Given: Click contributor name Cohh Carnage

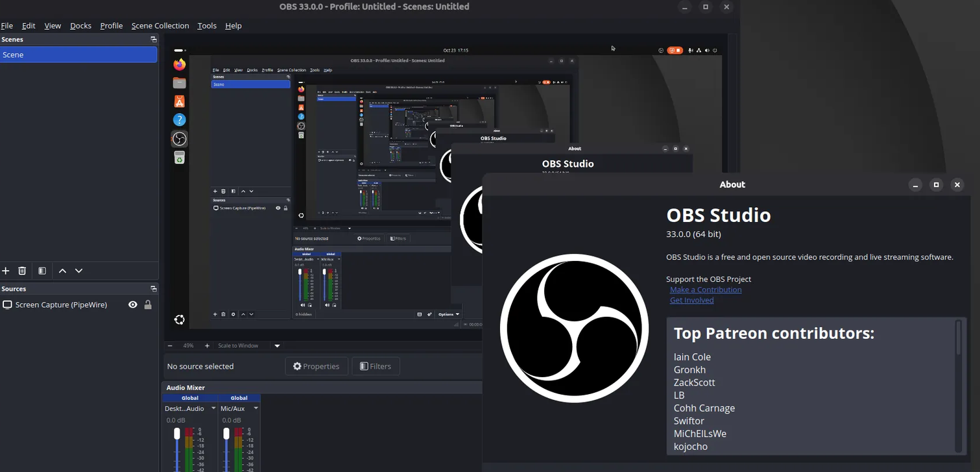Looking at the screenshot, I should pyautogui.click(x=704, y=408).
